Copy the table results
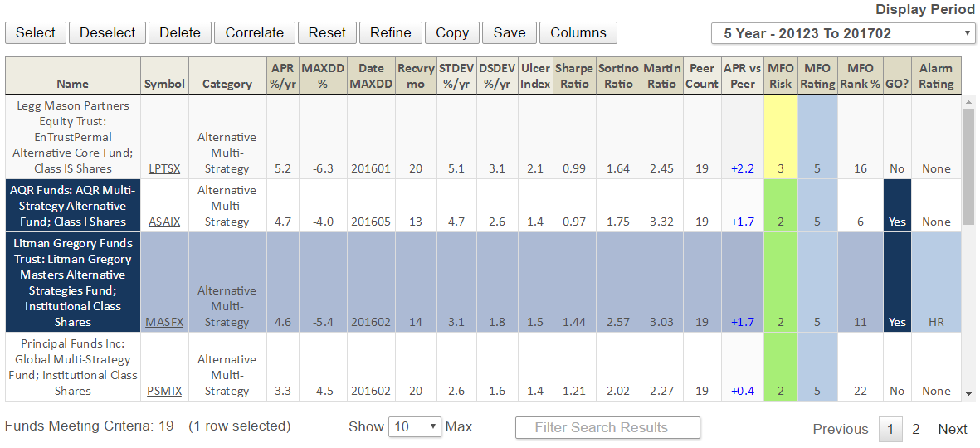The height and width of the screenshot is (448, 980). coord(452,32)
